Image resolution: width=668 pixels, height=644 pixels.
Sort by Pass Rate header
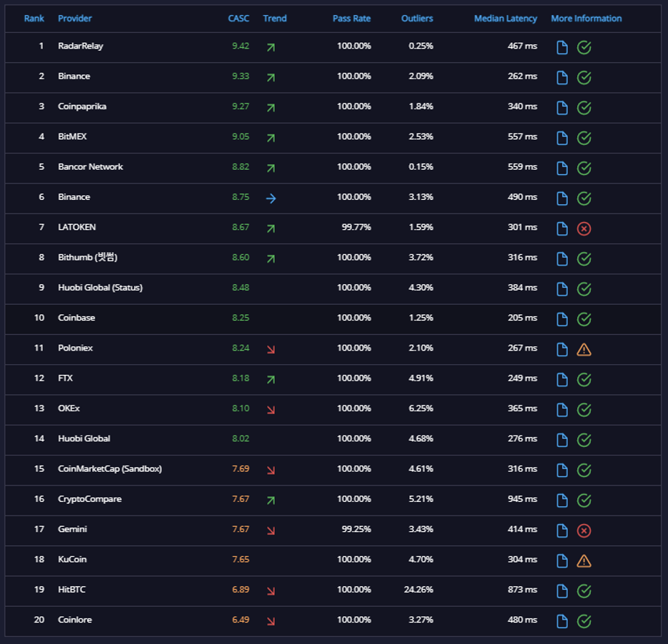click(351, 19)
